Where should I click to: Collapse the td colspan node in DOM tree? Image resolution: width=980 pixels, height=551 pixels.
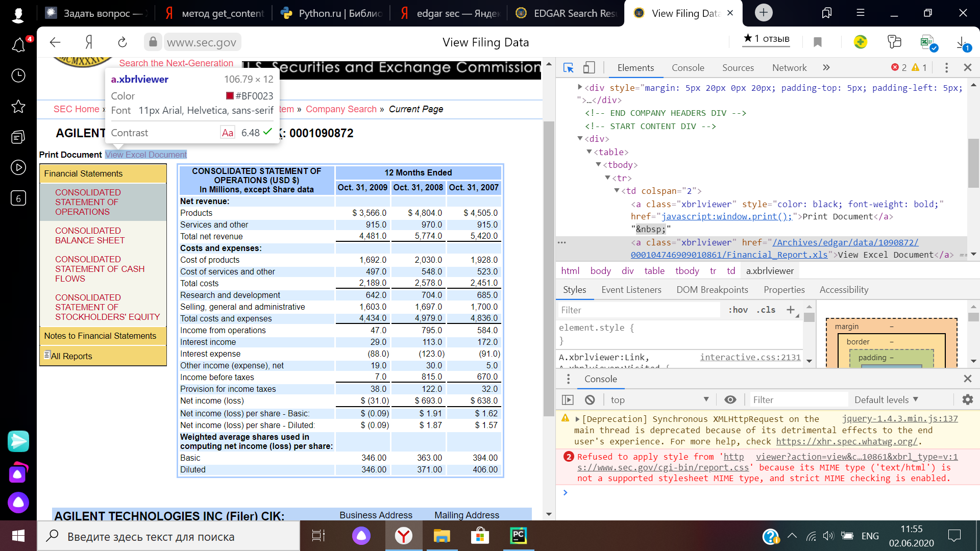pyautogui.click(x=617, y=190)
